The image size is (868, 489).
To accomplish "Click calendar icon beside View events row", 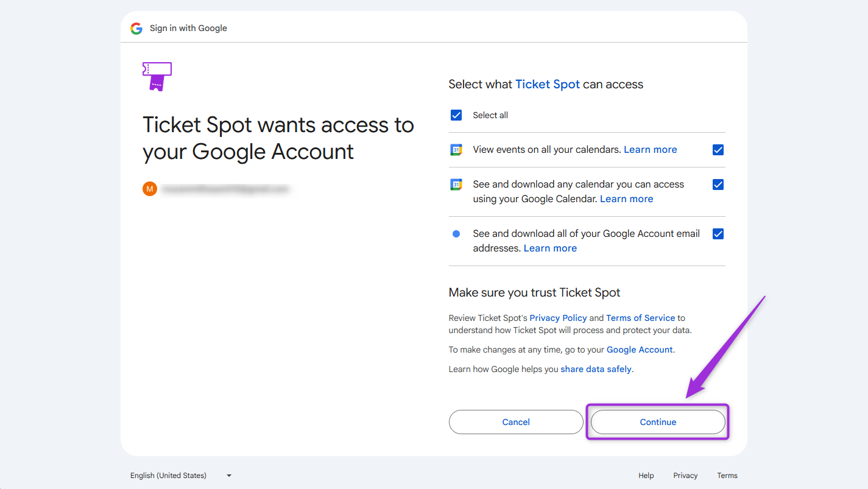I will point(456,150).
